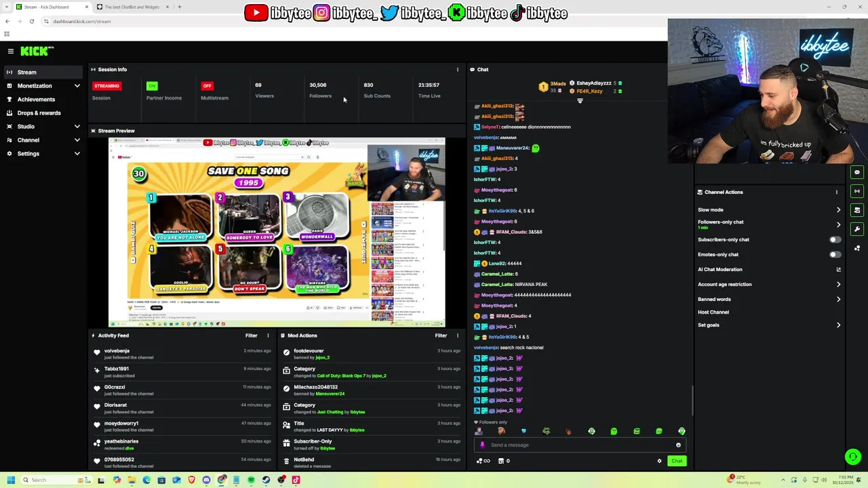The width and height of the screenshot is (868, 488).
Task: Click the Multistream OFF badge
Action: pyautogui.click(x=207, y=86)
